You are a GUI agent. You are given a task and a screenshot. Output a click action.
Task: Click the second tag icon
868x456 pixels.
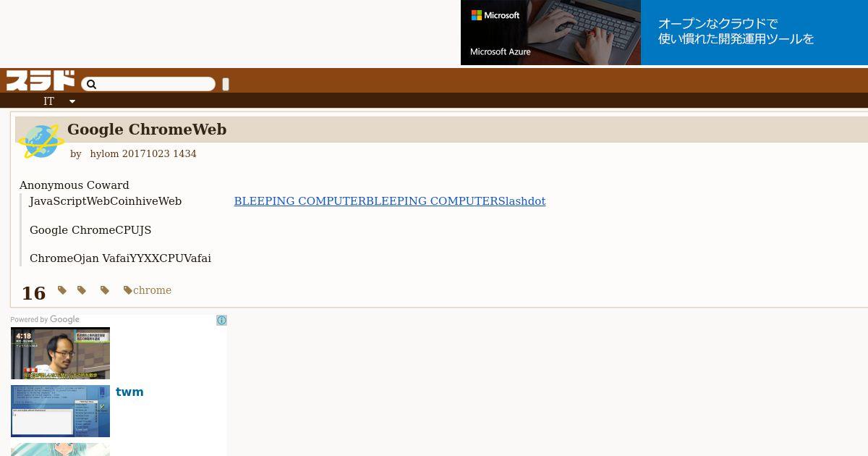[x=82, y=290]
